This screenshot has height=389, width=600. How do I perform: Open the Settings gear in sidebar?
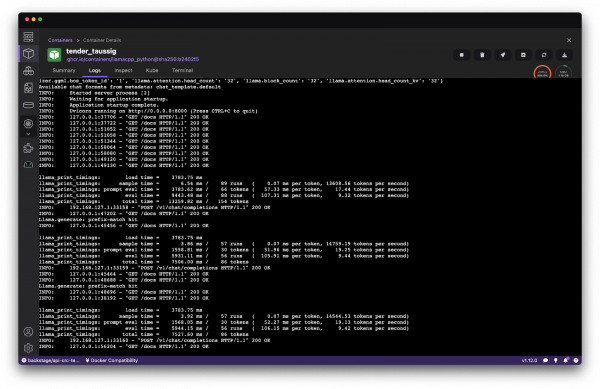[x=28, y=348]
